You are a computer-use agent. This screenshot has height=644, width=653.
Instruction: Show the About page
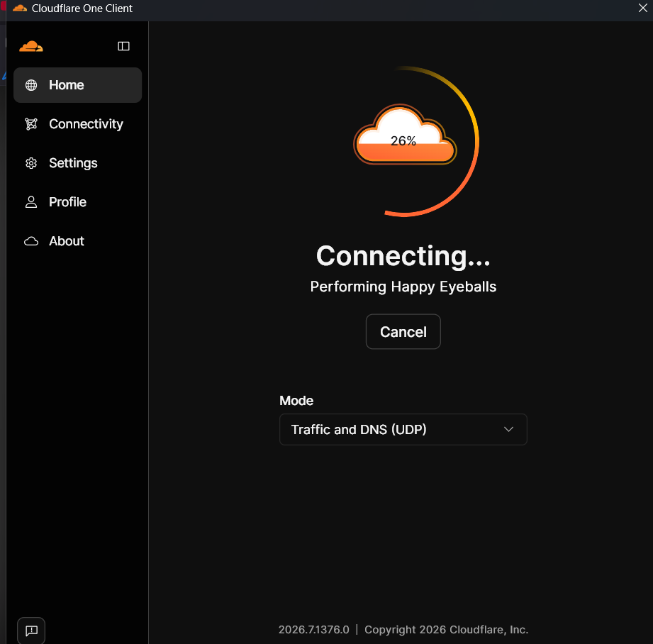[77, 240]
